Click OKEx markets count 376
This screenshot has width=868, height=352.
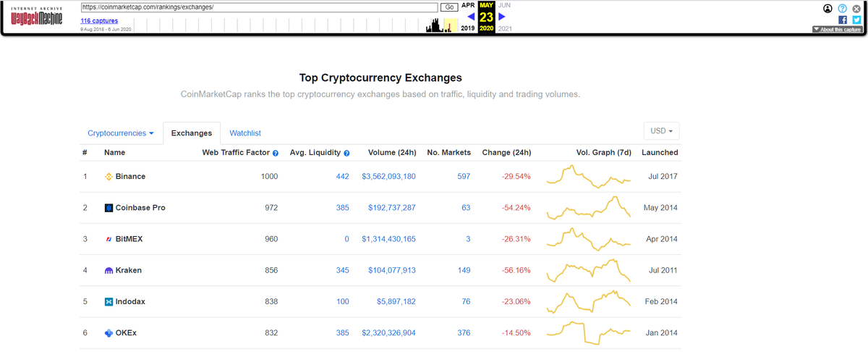point(464,333)
